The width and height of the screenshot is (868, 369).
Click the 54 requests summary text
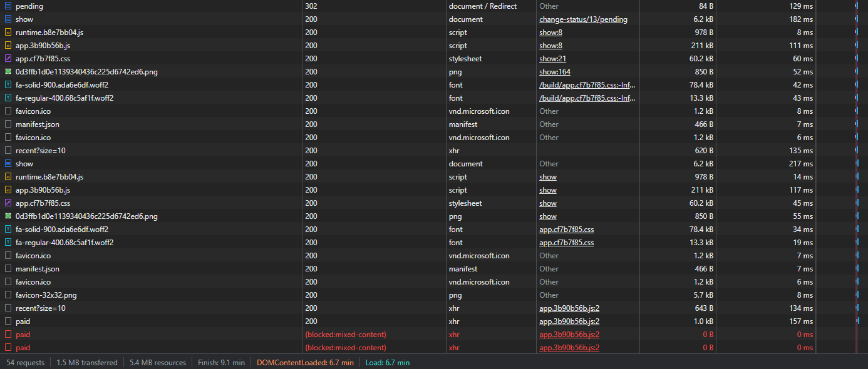(25, 362)
